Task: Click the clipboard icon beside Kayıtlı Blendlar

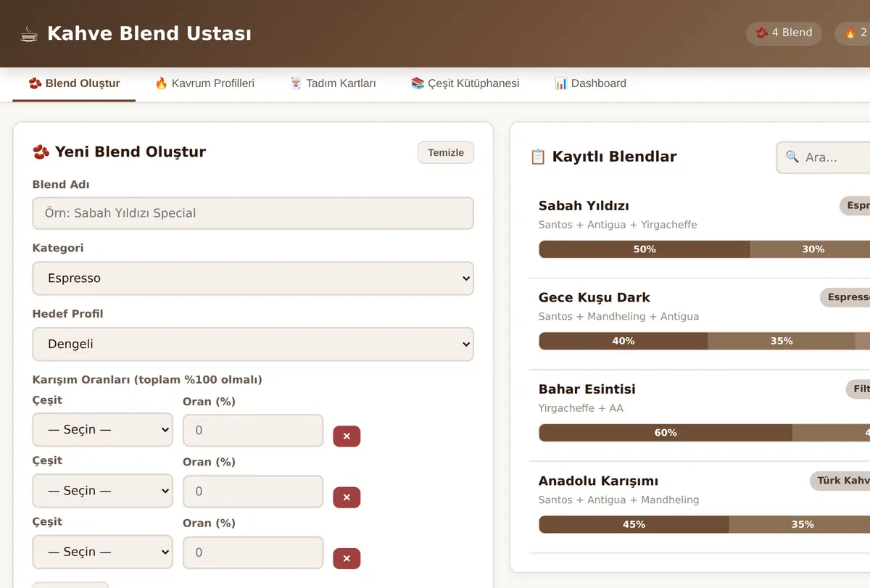Action: (x=538, y=157)
